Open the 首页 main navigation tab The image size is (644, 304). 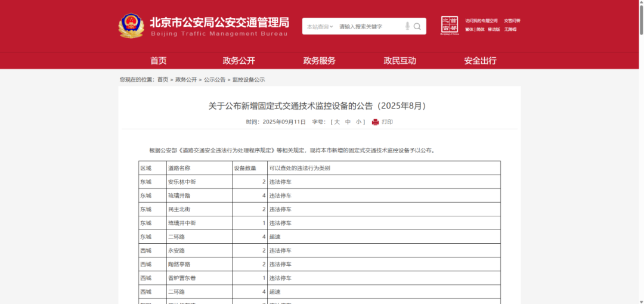coord(159,61)
